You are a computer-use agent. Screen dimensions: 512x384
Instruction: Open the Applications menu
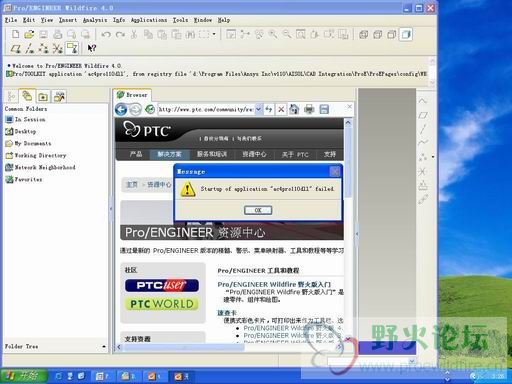tap(149, 20)
